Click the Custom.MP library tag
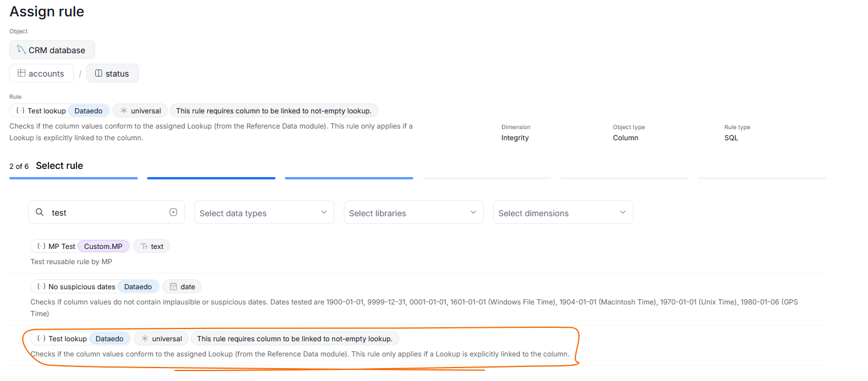 click(x=103, y=247)
